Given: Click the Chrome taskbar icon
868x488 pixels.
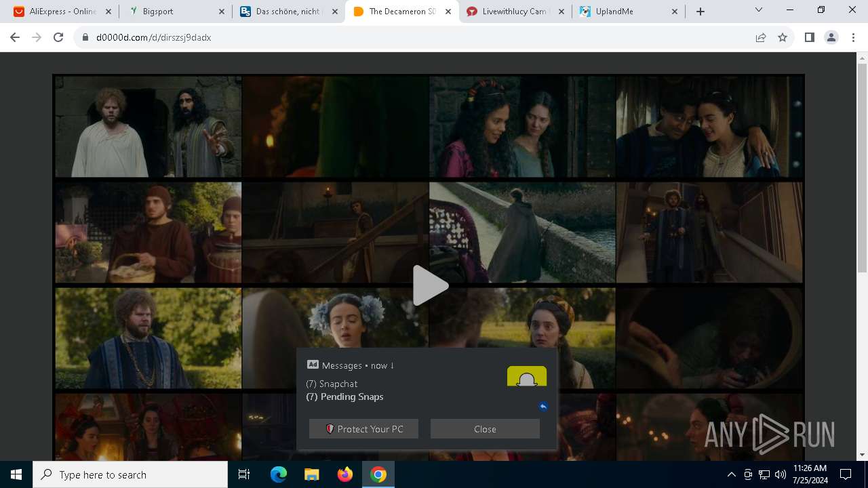Looking at the screenshot, I should pos(378,474).
